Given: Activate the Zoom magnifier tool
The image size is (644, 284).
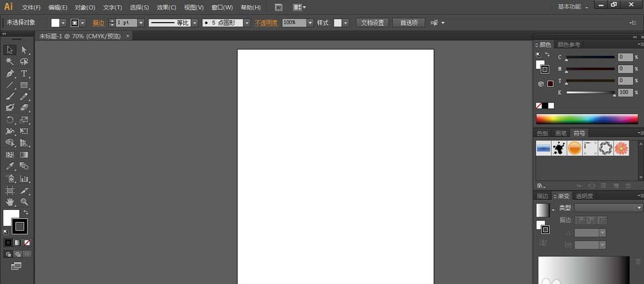Looking at the screenshot, I should tap(24, 202).
